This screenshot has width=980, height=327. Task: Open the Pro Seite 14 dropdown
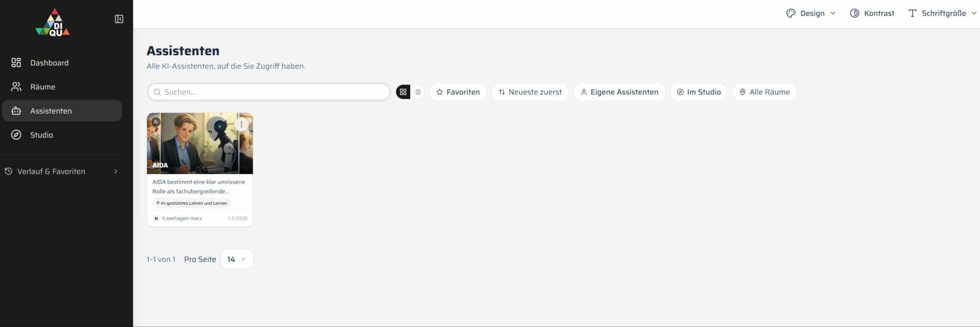237,259
